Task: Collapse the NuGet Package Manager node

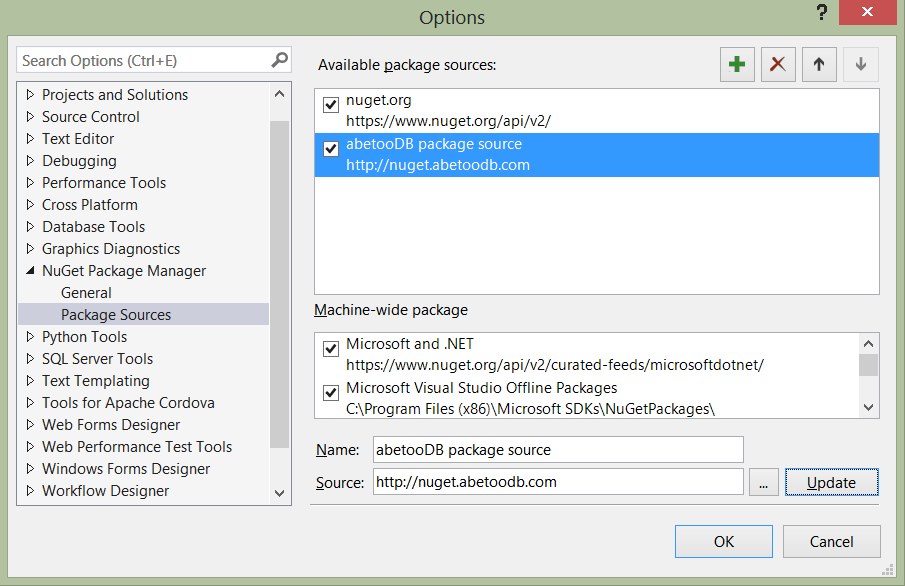Action: click(31, 271)
